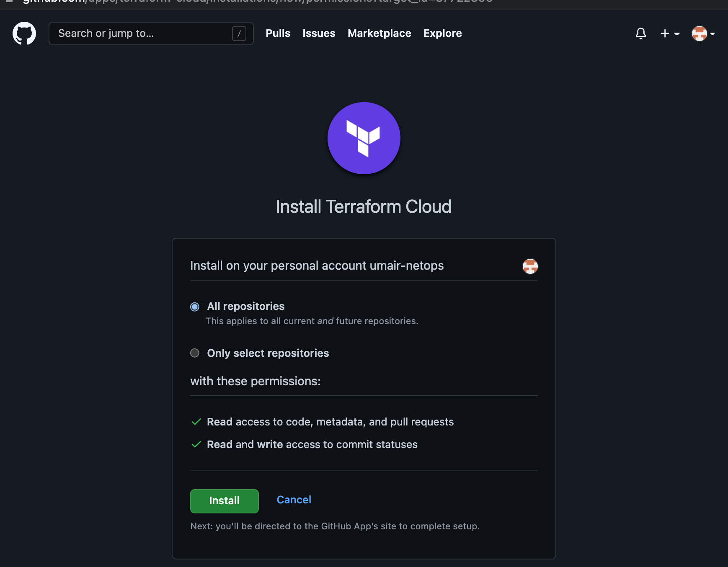Open Explore in the header
The image size is (728, 567).
(x=442, y=34)
